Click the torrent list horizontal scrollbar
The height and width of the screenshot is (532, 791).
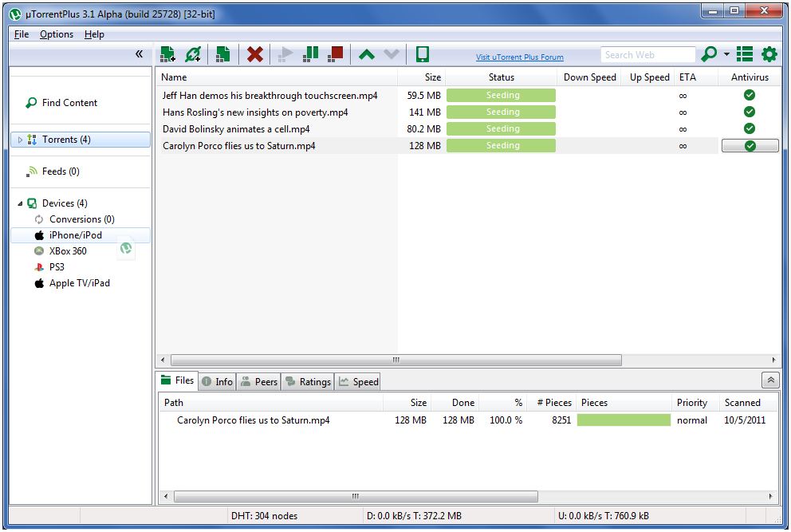[x=396, y=360]
